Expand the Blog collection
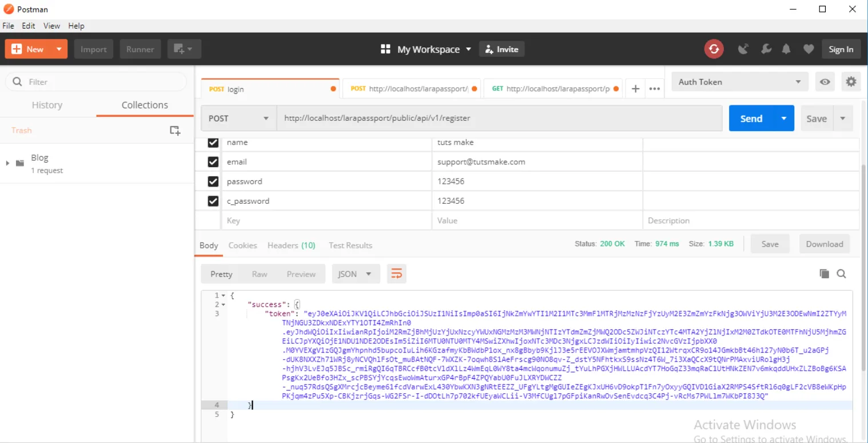This screenshot has width=868, height=443. pos(7,163)
